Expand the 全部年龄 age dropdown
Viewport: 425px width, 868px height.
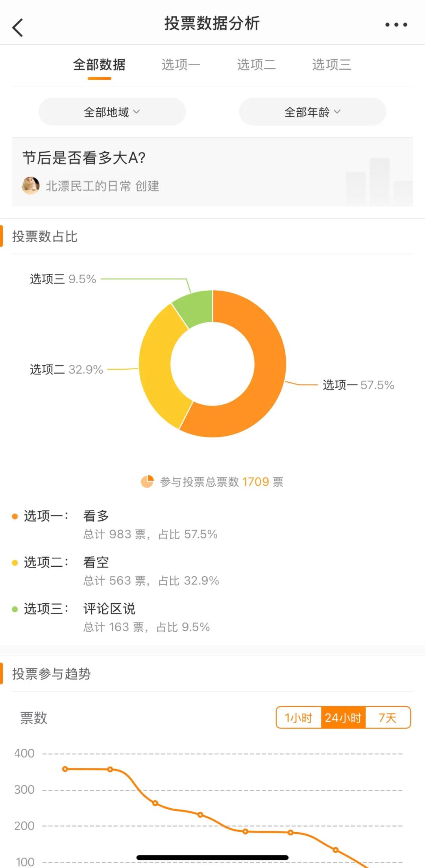coord(312,112)
